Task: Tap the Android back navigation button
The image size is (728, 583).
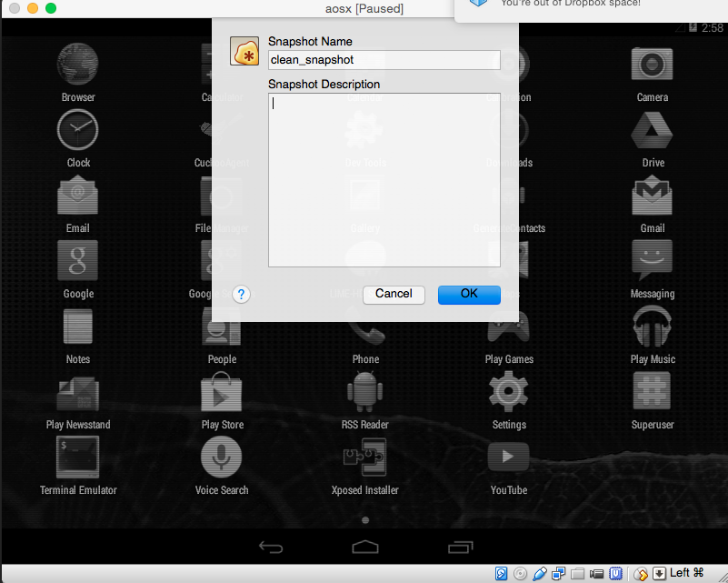Action: 271,548
